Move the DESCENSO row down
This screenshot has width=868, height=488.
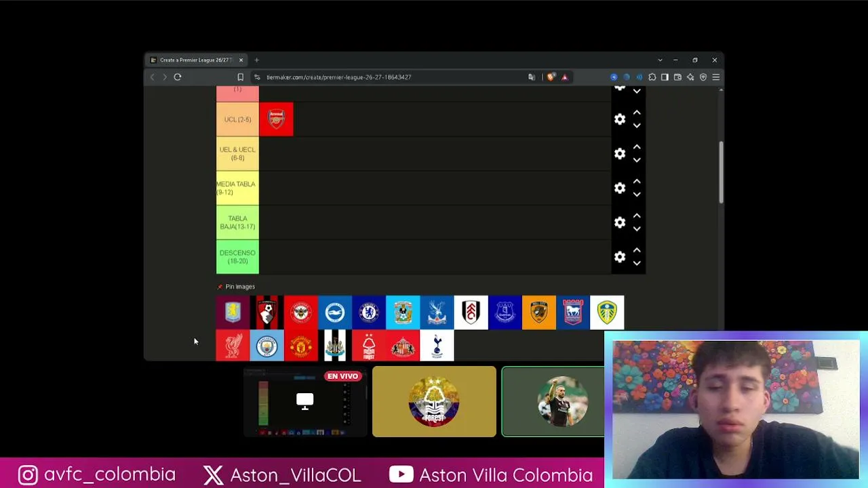(637, 263)
